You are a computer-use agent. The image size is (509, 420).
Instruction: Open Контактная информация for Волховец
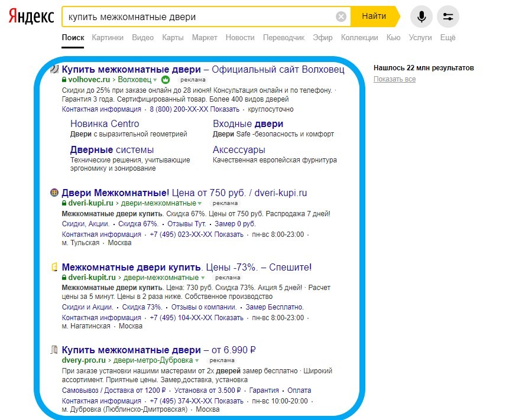(101, 109)
